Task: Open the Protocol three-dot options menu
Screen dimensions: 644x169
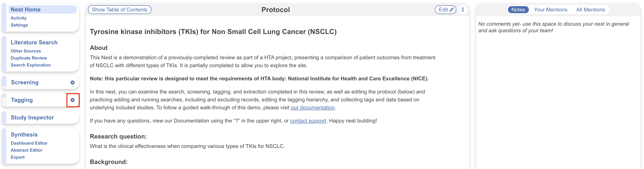Action: click(463, 10)
